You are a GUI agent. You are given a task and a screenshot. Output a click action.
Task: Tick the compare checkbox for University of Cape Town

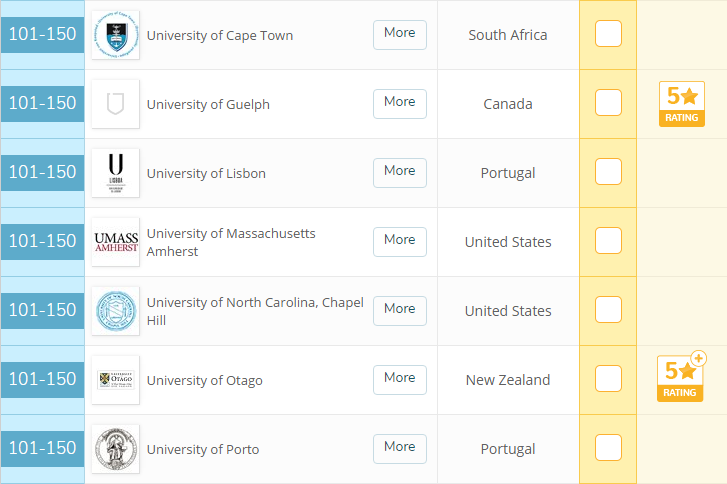pyautogui.click(x=608, y=34)
